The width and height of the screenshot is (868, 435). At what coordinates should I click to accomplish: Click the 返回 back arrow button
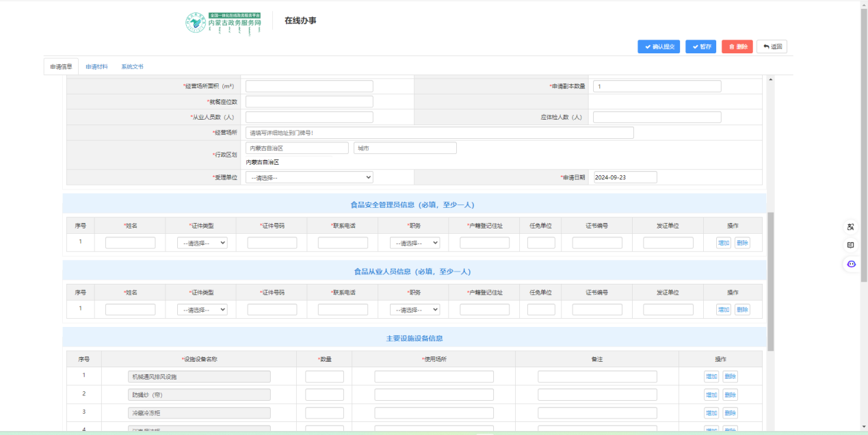pos(772,47)
